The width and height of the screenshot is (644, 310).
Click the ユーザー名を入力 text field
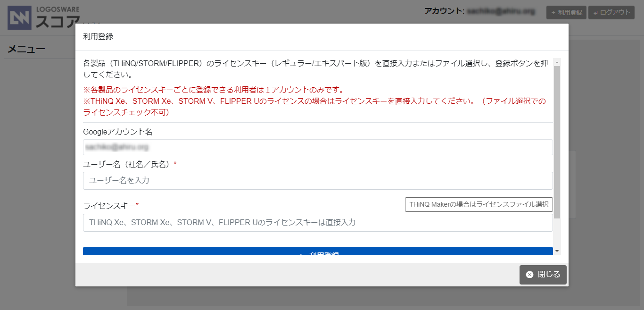[x=317, y=181]
